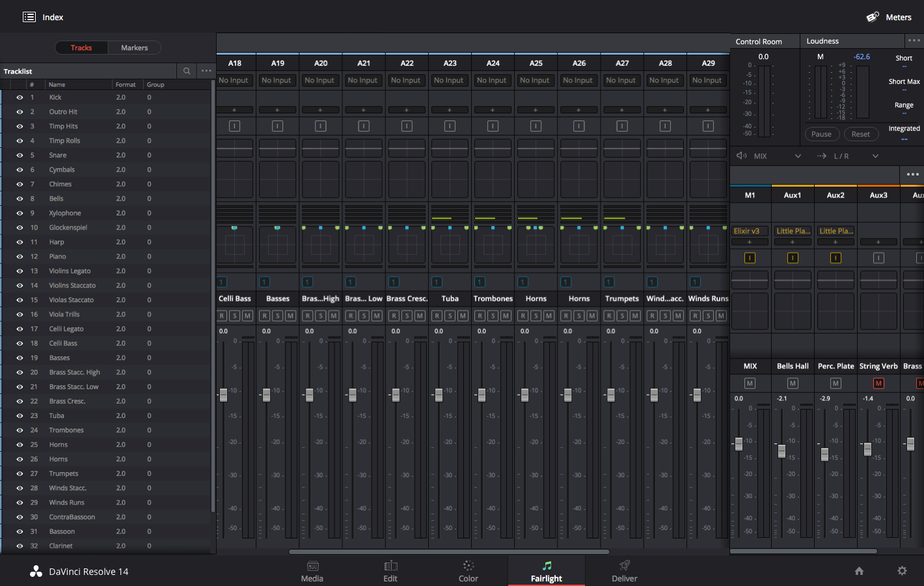924x586 pixels.
Task: Open pan control on Celli Bass channel
Action: point(235,245)
